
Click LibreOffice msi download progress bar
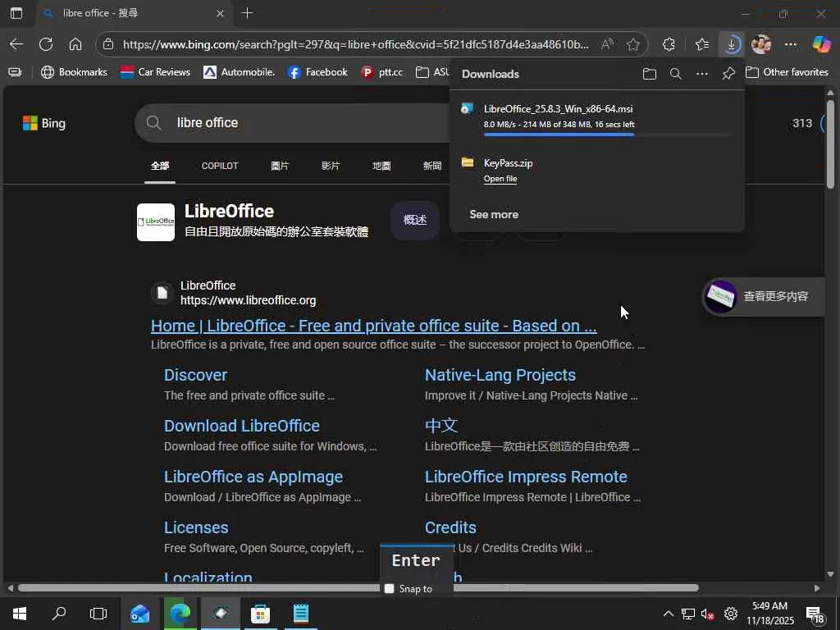point(608,135)
